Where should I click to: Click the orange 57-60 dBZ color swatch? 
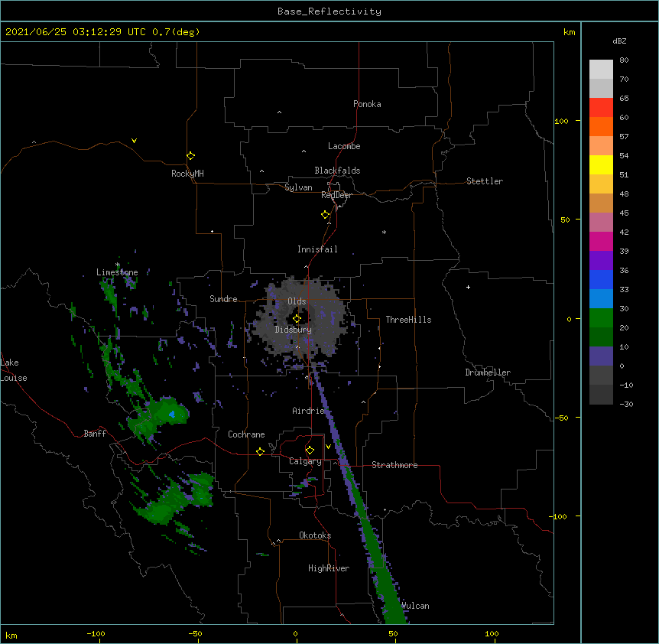point(601,126)
